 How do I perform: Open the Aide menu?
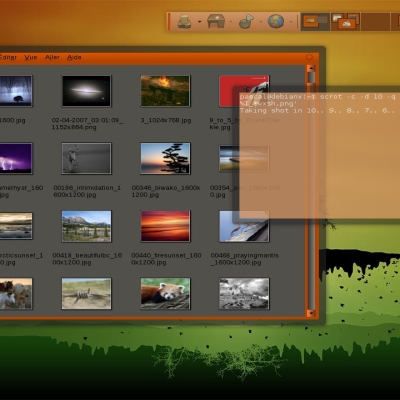(74, 57)
